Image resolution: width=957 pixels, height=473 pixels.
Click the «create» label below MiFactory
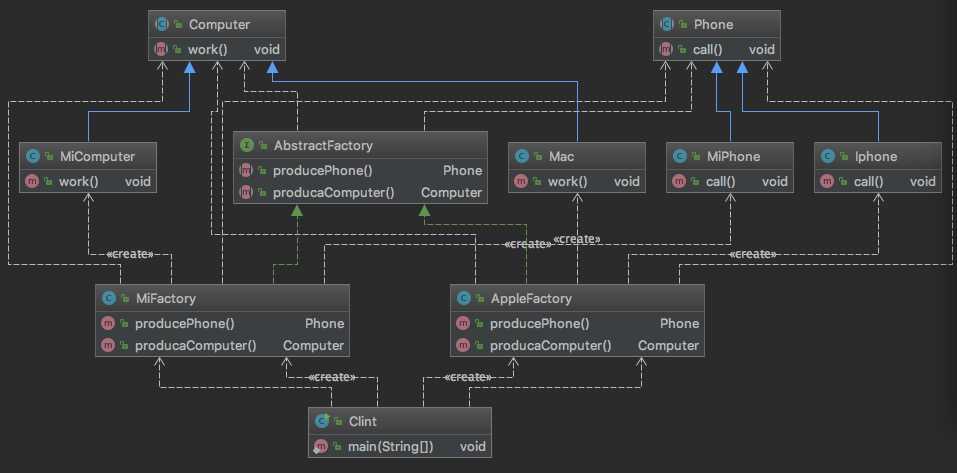pyautogui.click(x=332, y=377)
